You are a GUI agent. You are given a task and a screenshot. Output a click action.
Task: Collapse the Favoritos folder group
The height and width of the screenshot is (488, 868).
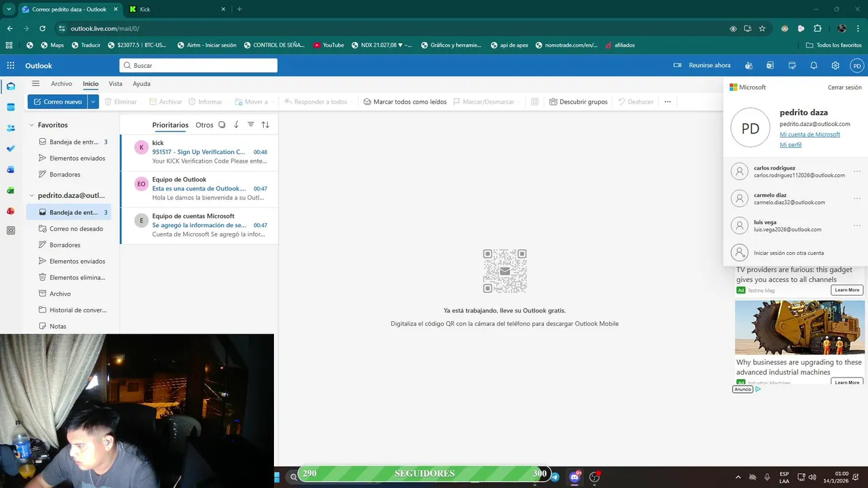(x=31, y=125)
